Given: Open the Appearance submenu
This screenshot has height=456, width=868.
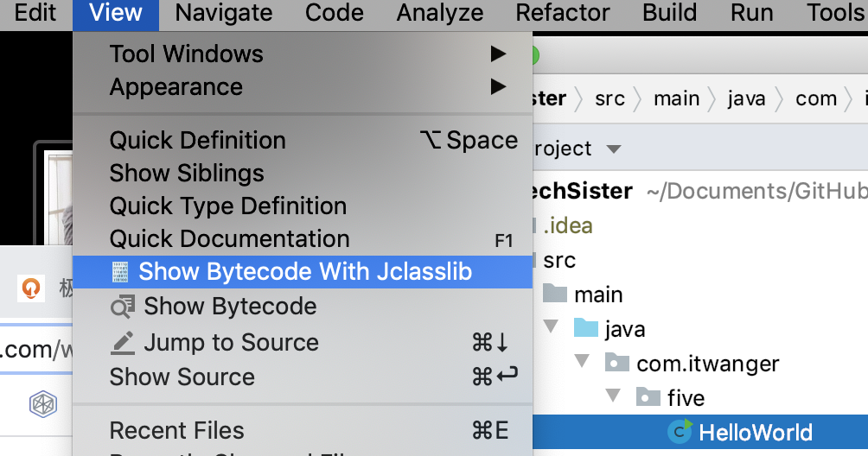Looking at the screenshot, I should point(497,87).
